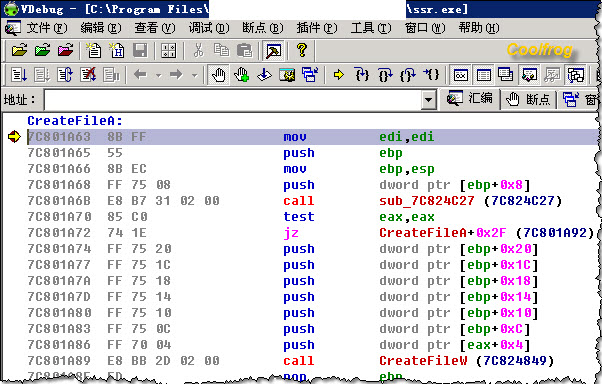Click the new H document icon
602x384 pixels.
pyautogui.click(x=117, y=50)
